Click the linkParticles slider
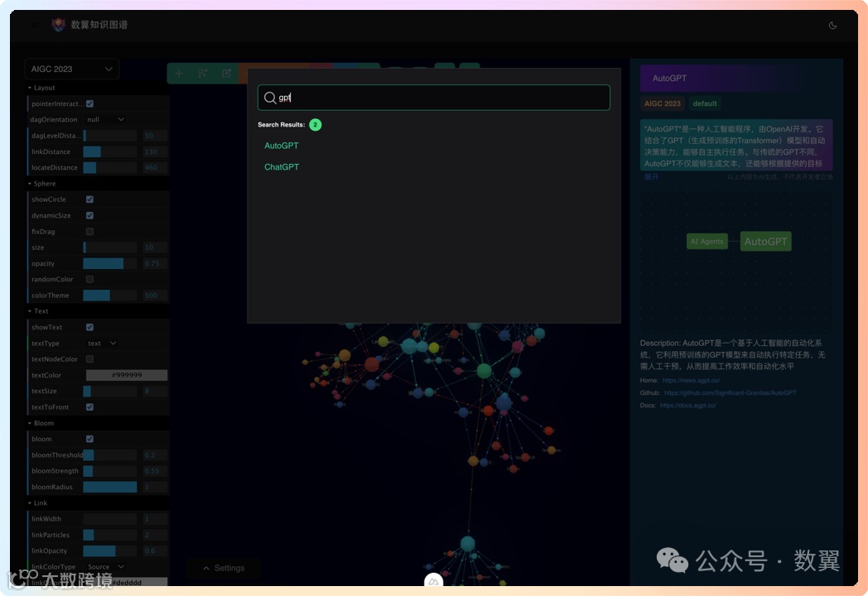 click(x=109, y=535)
